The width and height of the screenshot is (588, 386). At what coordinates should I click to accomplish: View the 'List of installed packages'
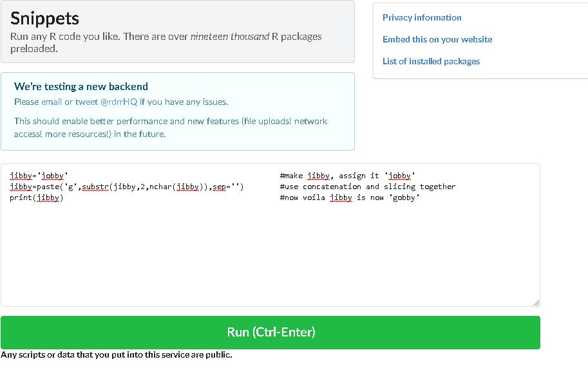(x=431, y=61)
